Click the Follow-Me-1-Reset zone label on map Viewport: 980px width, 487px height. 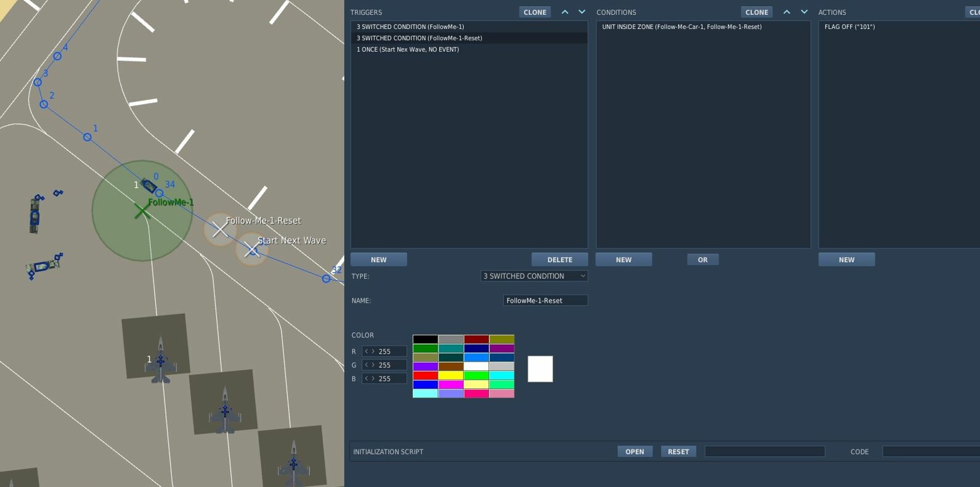tap(264, 221)
